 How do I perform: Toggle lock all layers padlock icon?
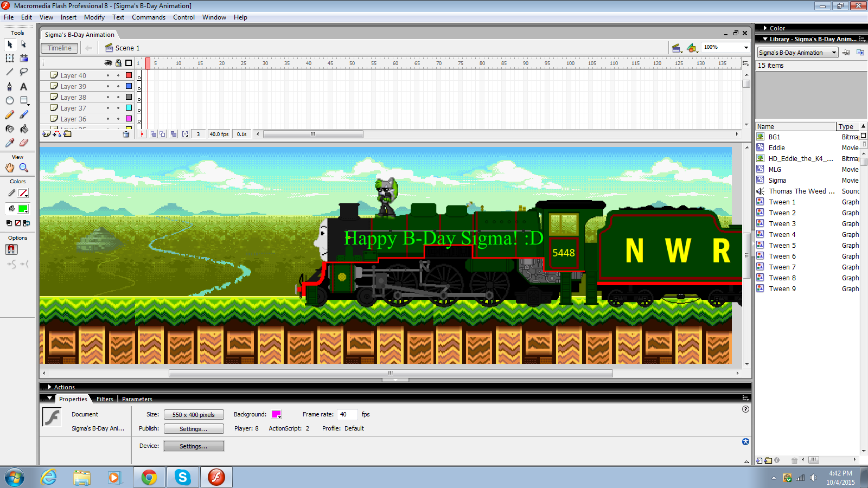pyautogui.click(x=118, y=63)
